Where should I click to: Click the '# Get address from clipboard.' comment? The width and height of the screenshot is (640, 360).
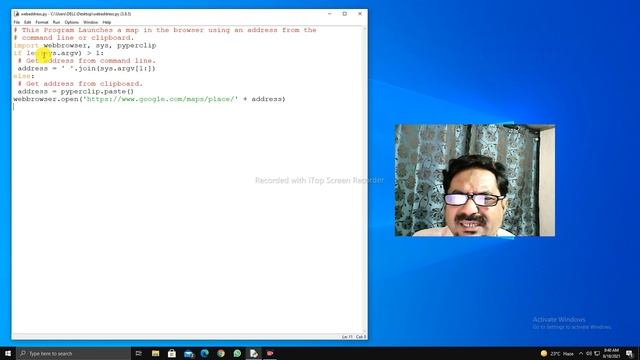click(80, 84)
